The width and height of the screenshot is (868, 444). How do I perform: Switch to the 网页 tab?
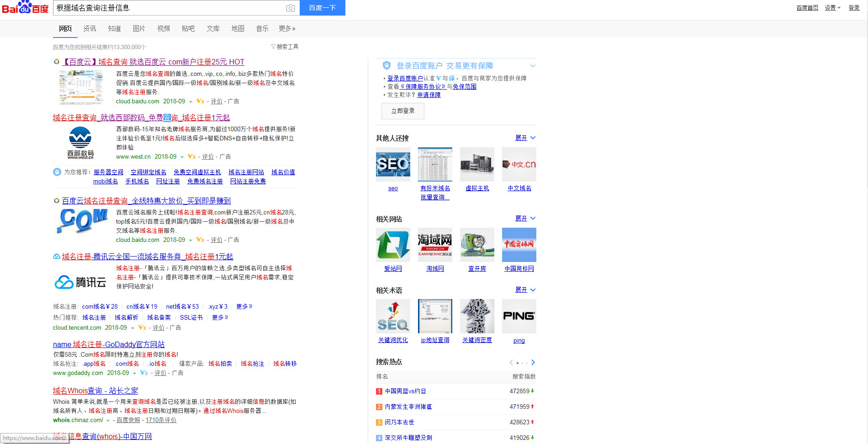tap(65, 28)
